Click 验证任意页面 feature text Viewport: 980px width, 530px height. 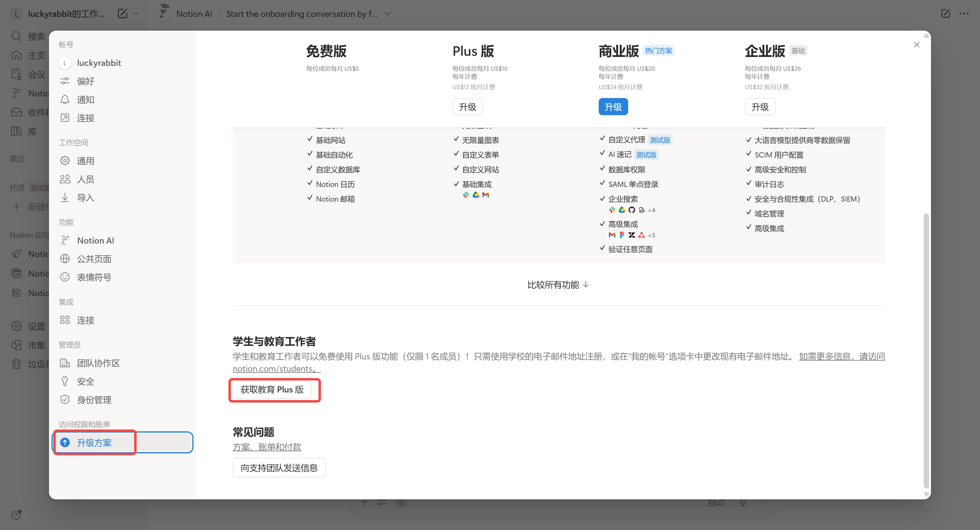(x=630, y=249)
